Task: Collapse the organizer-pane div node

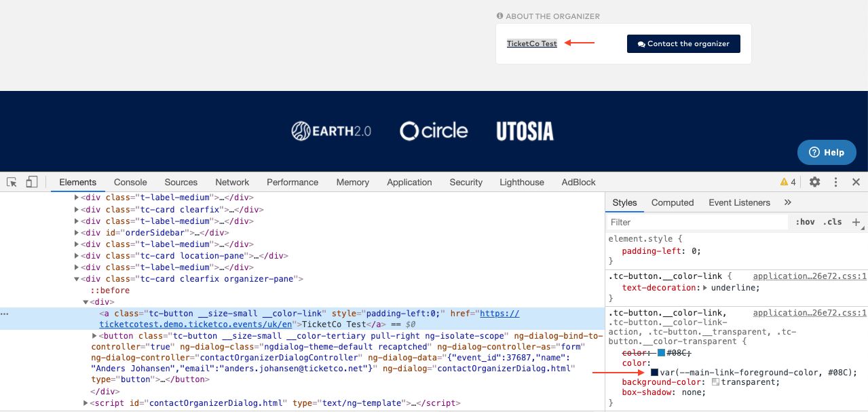Action: 77,279
